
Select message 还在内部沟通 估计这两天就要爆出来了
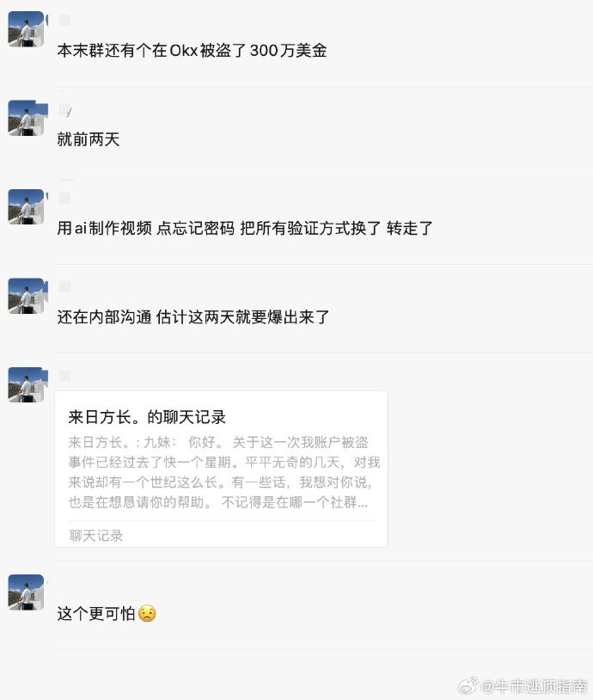[x=193, y=317]
